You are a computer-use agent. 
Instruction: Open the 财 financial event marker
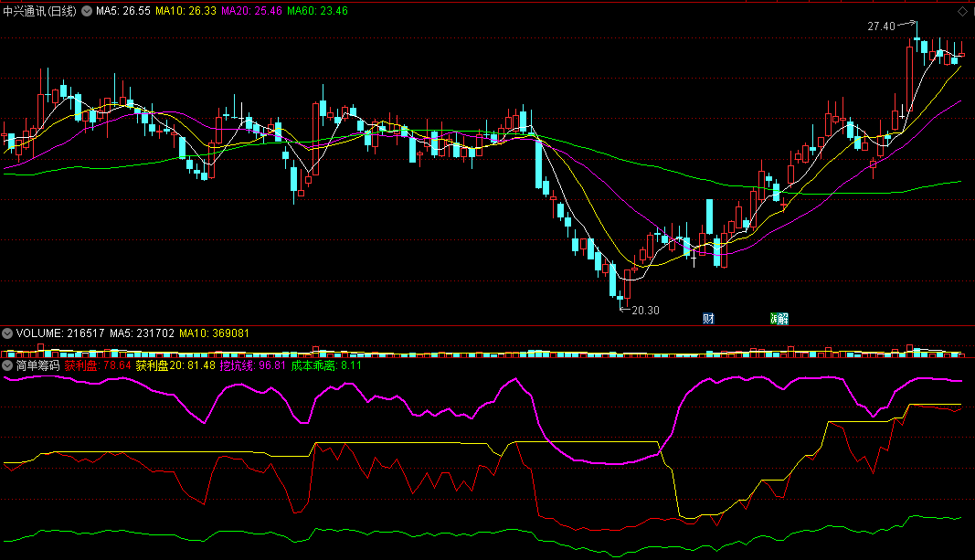click(708, 319)
